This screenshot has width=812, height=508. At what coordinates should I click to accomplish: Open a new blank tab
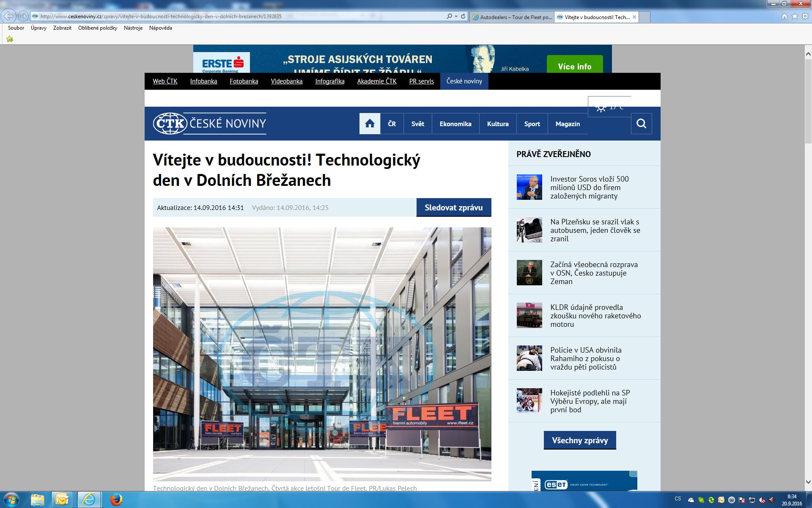[x=645, y=17]
